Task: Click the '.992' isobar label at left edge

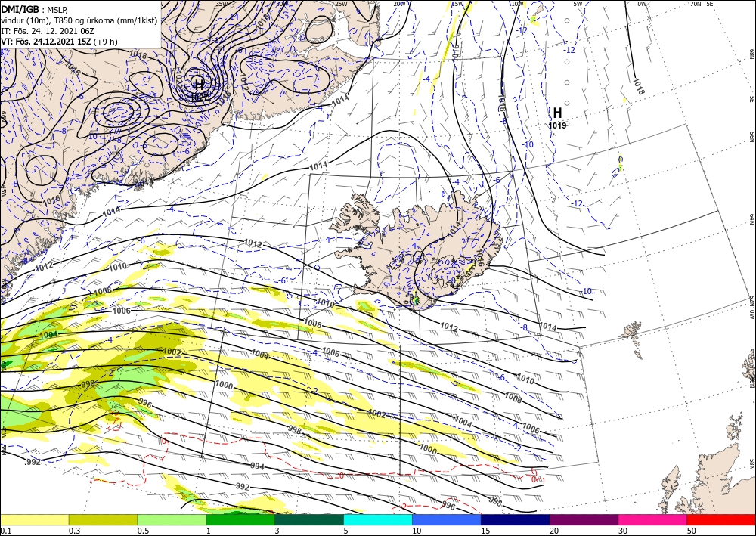Action: 33,462
